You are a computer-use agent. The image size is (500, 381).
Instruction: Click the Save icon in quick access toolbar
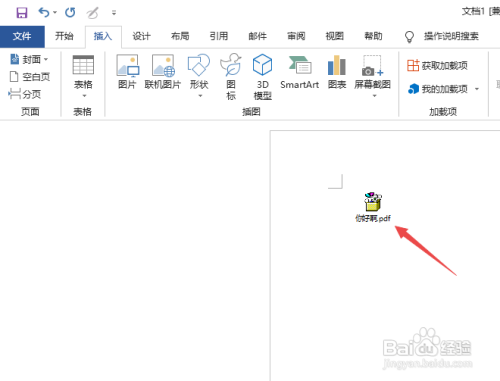(x=22, y=13)
